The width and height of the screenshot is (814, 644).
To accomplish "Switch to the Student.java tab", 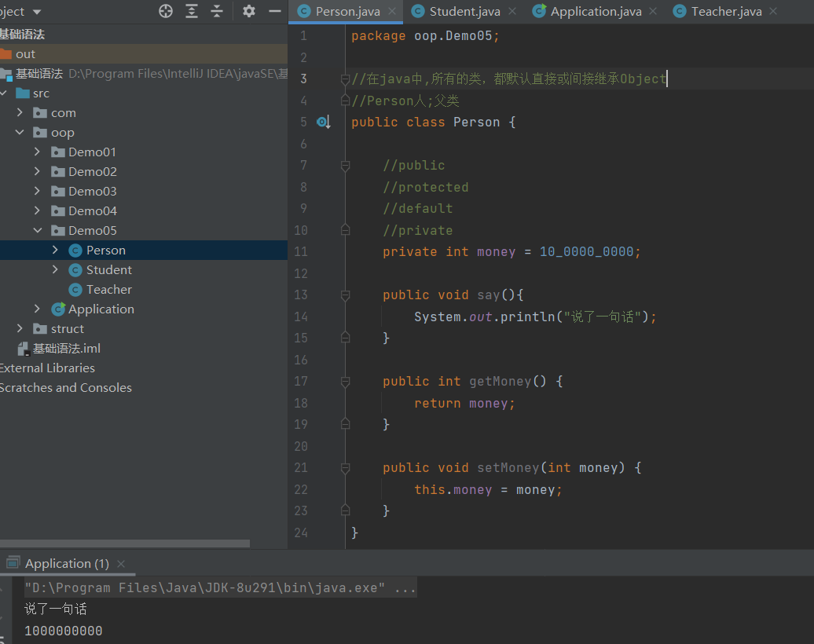I will coord(464,11).
